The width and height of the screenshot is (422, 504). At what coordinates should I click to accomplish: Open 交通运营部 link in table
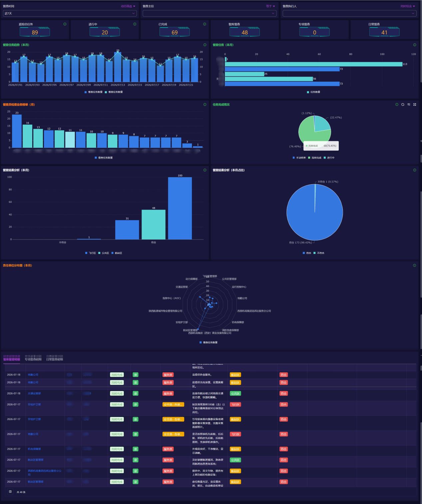click(x=34, y=394)
